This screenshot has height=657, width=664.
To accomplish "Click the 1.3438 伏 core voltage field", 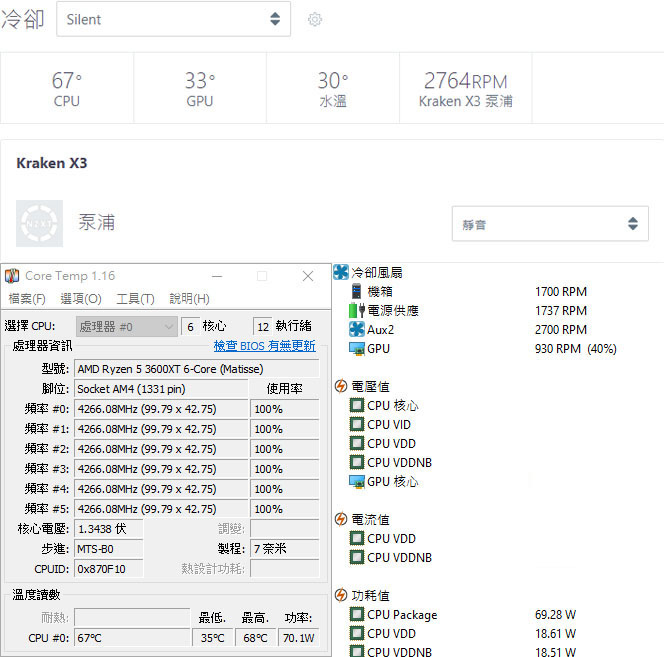I will click(109, 529).
